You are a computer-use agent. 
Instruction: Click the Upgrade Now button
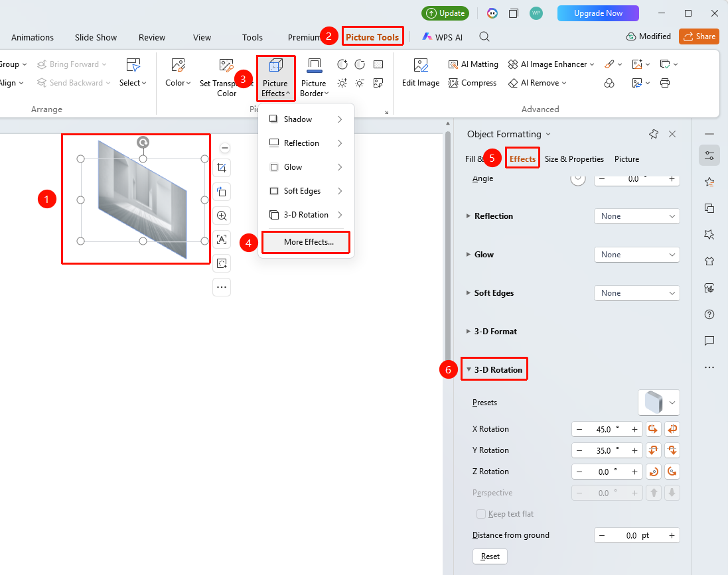point(598,13)
